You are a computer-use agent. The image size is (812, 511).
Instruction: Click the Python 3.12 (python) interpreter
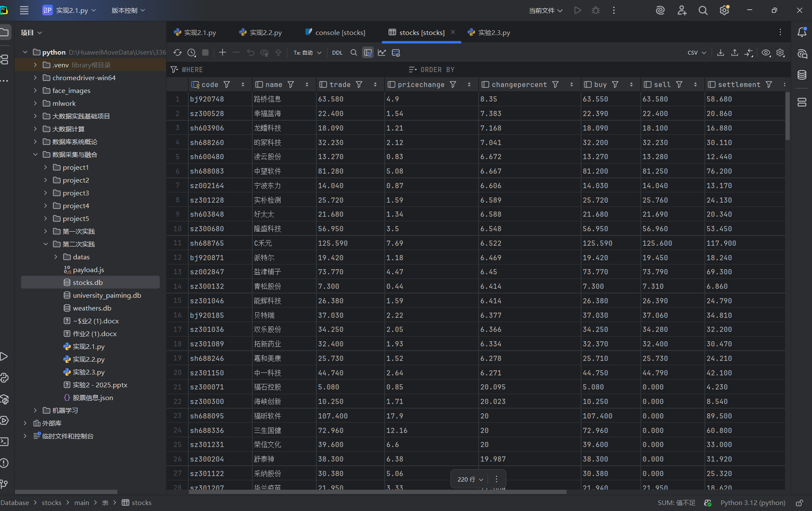click(753, 503)
